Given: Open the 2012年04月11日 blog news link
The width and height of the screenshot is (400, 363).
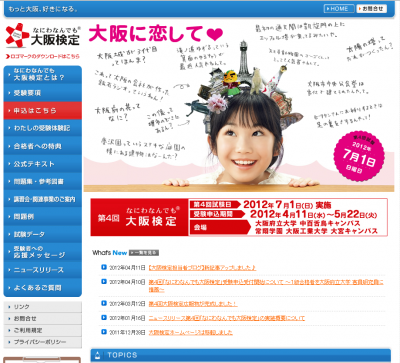Looking at the screenshot, I should pyautogui.click(x=202, y=268).
